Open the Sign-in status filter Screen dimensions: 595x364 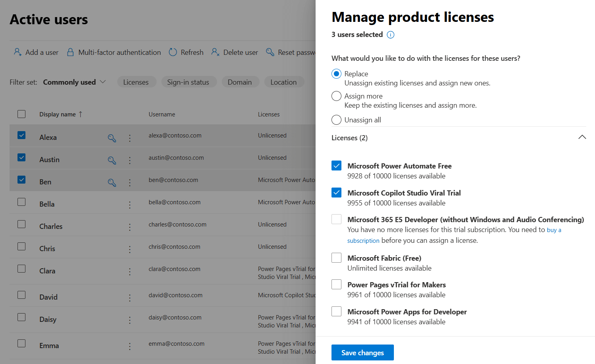coord(189,82)
